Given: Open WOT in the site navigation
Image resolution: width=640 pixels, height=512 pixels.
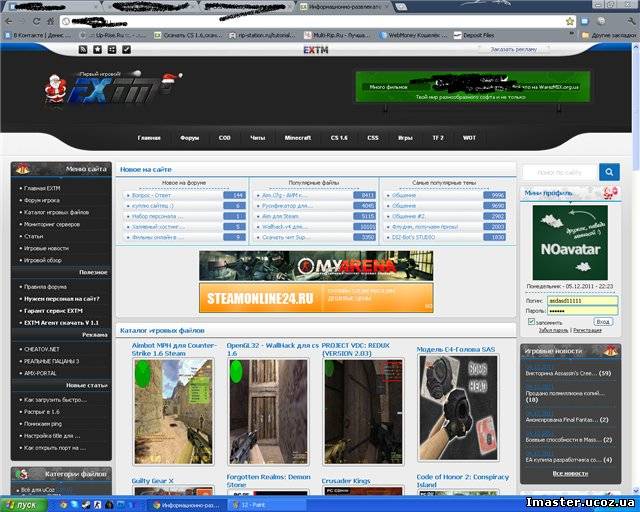Looking at the screenshot, I should [x=469, y=138].
